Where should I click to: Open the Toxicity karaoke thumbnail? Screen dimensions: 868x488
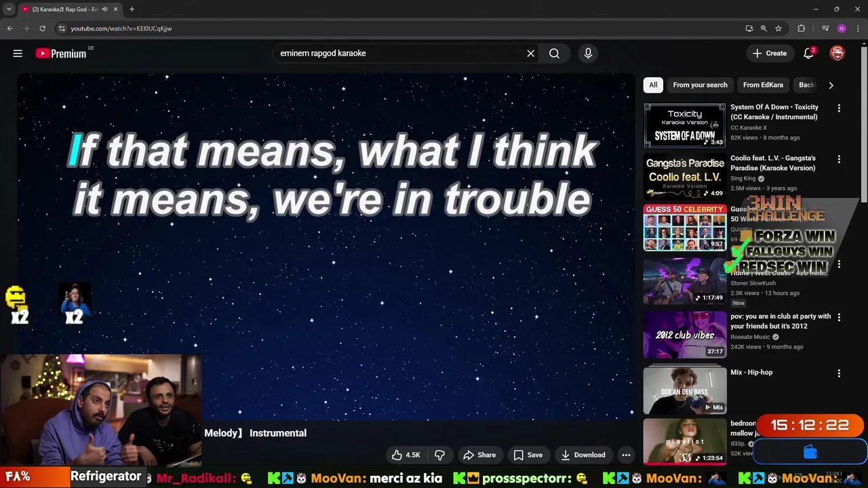coord(685,125)
